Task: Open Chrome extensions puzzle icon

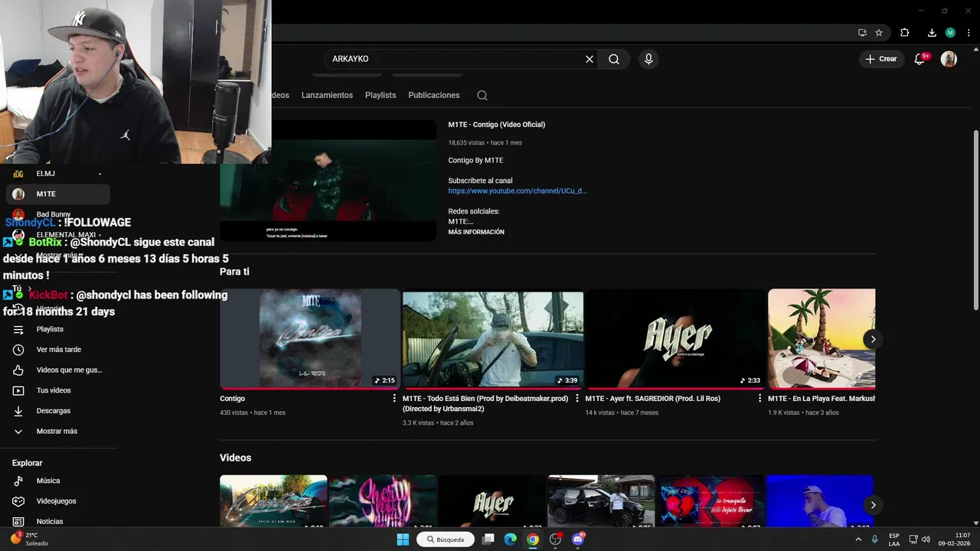Action: 904,33
